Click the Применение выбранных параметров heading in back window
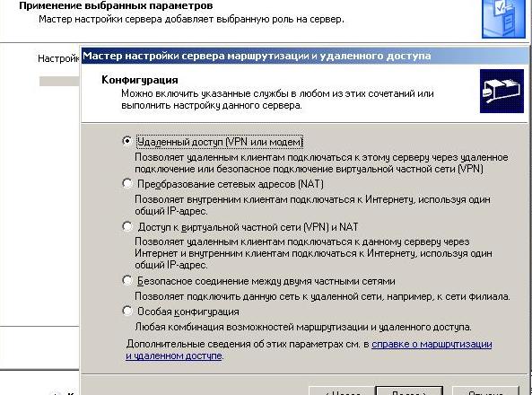The height and width of the screenshot is (395, 532). [x=116, y=5]
